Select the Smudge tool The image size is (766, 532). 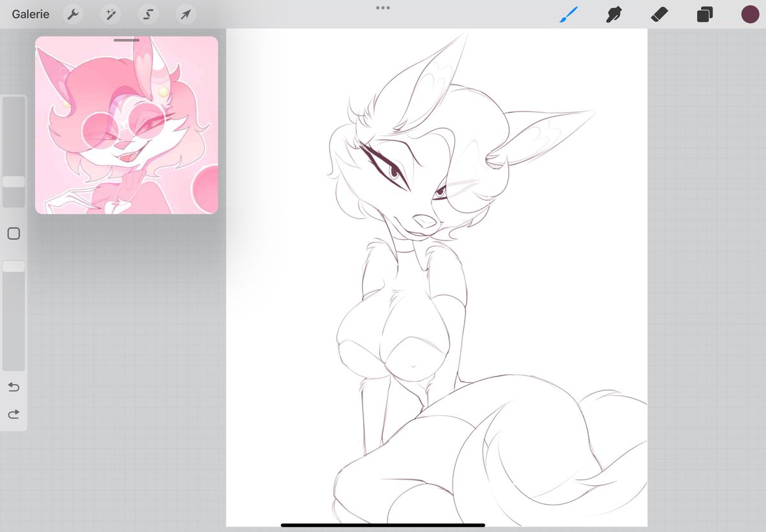[614, 15]
